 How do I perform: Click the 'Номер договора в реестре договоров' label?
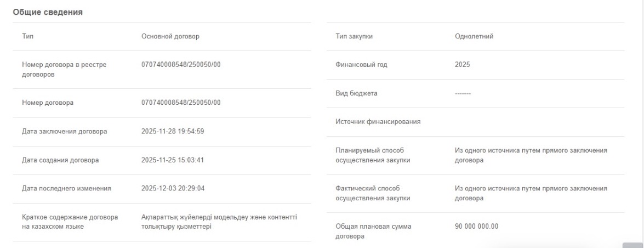coord(64,70)
